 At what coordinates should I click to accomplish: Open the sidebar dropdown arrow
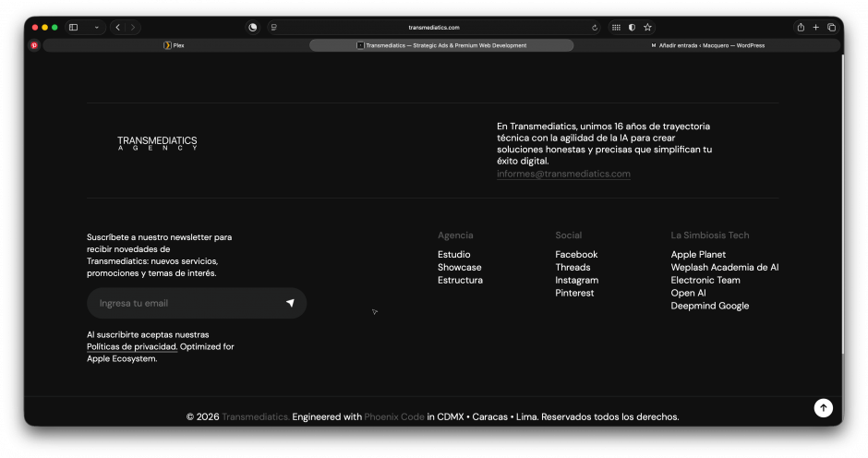[x=96, y=28]
